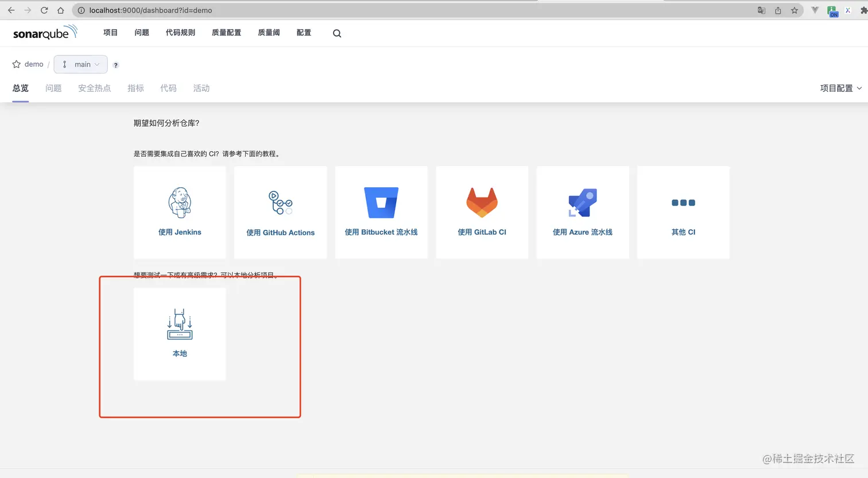This screenshot has height=478, width=868.
Task: Switch to the 问题 project tab
Action: (53, 88)
